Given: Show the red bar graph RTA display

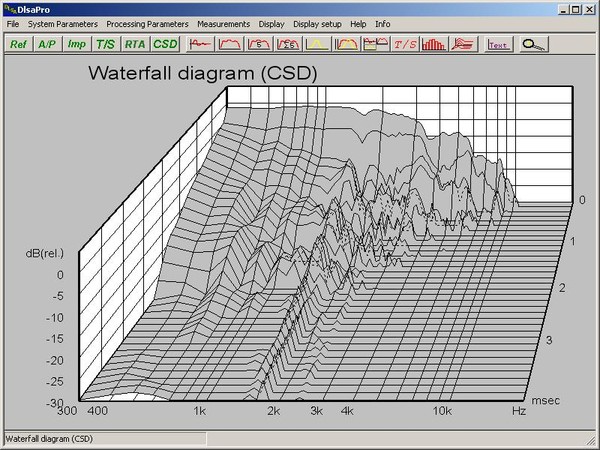Looking at the screenshot, I should pos(434,44).
